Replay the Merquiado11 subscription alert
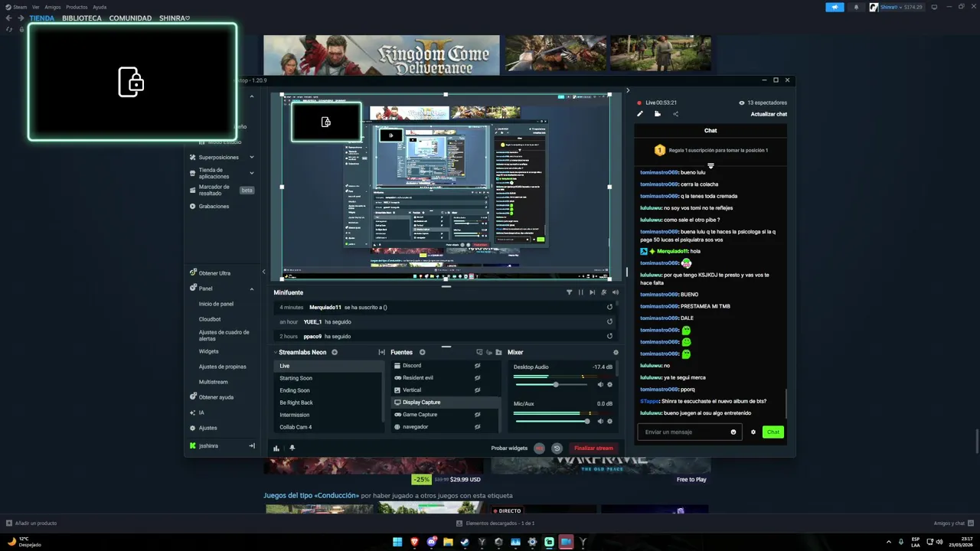The width and height of the screenshot is (980, 551). [x=609, y=307]
